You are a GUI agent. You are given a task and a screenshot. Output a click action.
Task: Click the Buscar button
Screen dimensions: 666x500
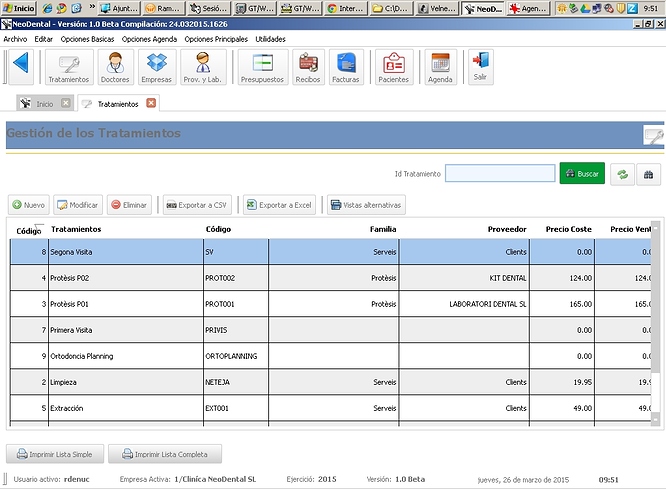[582, 174]
